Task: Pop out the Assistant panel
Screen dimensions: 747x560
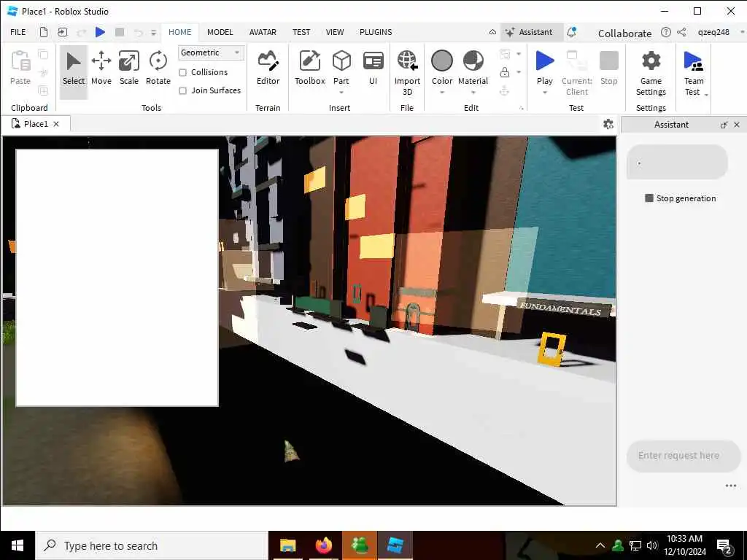Action: (x=724, y=125)
